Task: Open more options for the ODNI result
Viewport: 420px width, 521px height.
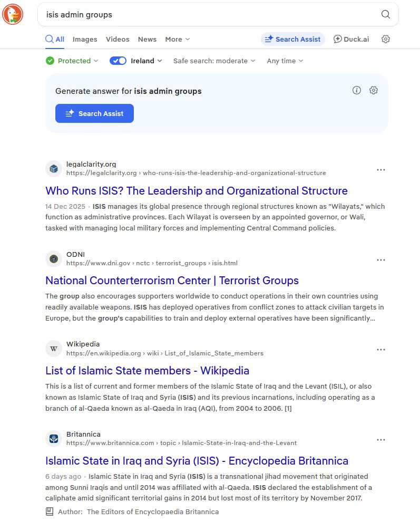Action: click(x=381, y=260)
